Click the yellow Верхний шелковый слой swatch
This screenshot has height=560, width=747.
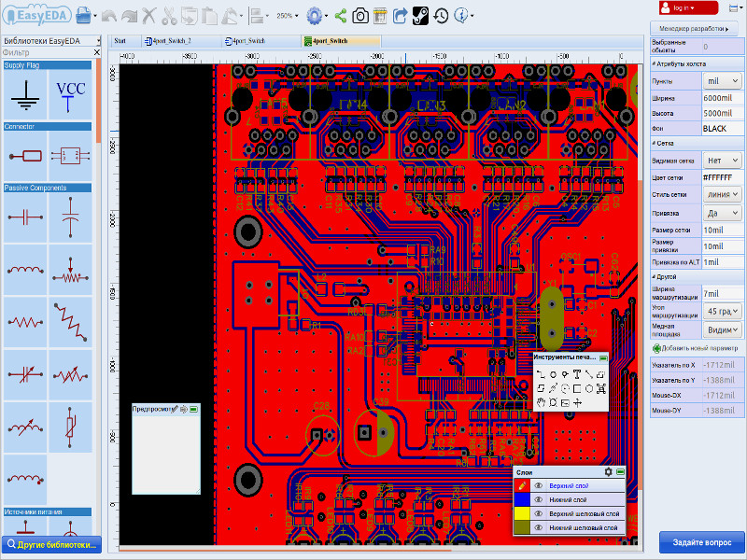coord(522,514)
